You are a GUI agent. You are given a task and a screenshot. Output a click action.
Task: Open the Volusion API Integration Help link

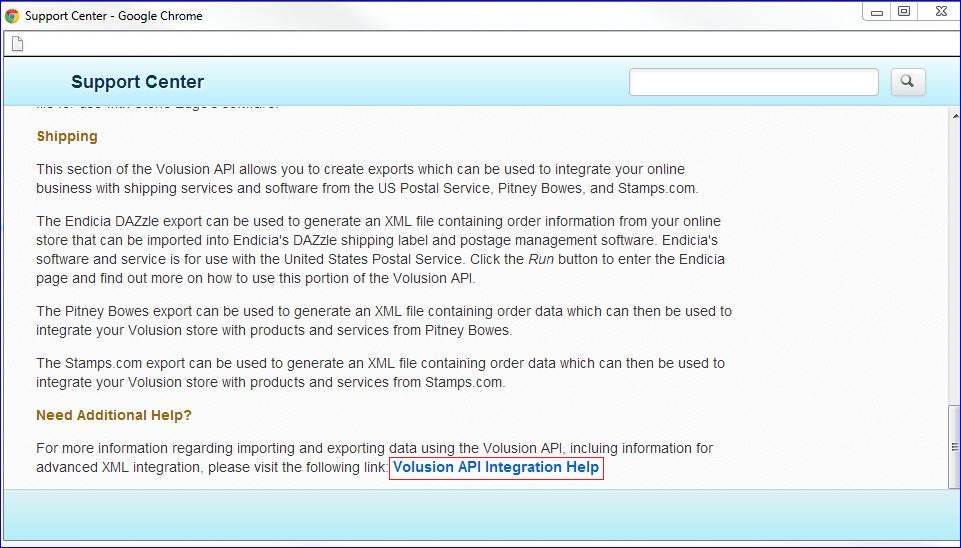coord(496,468)
